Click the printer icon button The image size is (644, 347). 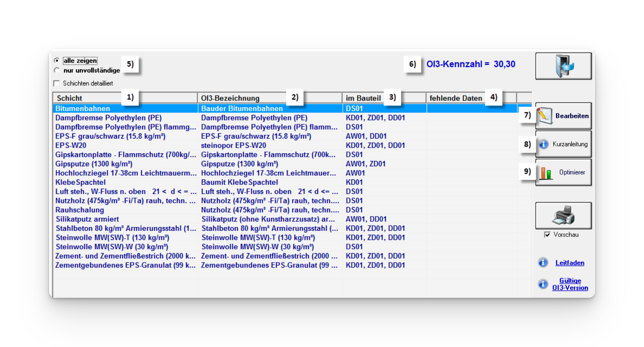pyautogui.click(x=563, y=215)
